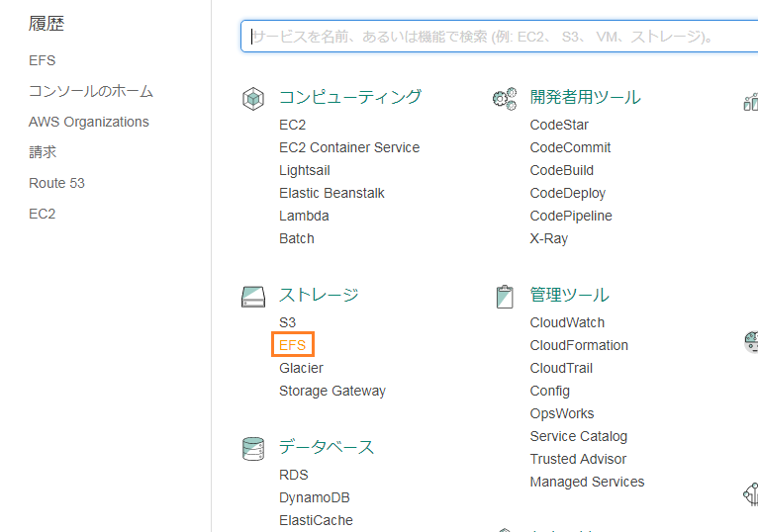Image resolution: width=758 pixels, height=532 pixels.
Task: Click the Management Tools clipboard icon
Action: (x=505, y=297)
